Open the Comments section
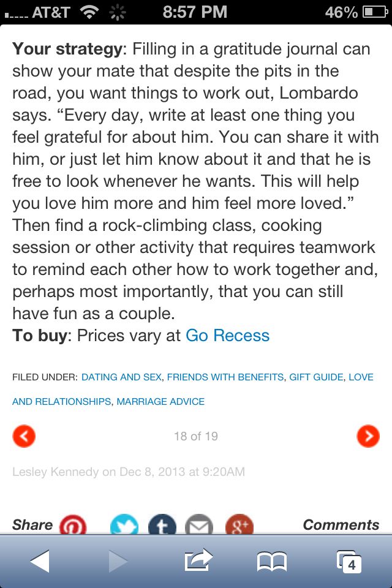Screen dimensions: 392x588 (x=341, y=525)
